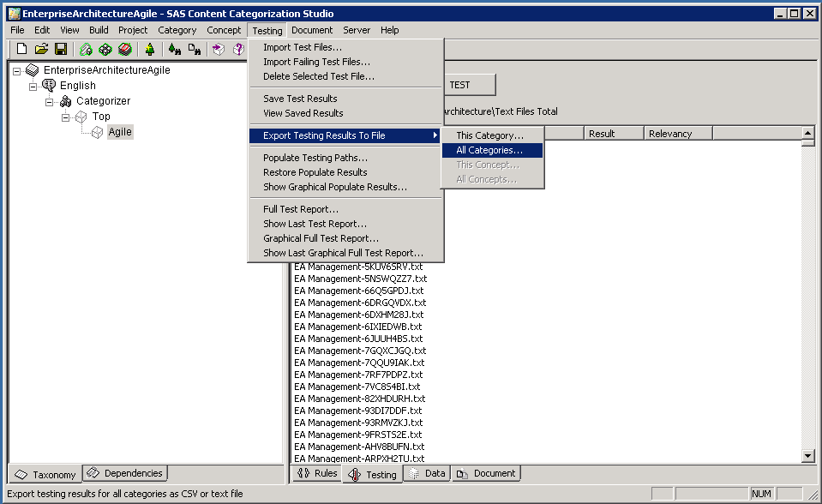The height and width of the screenshot is (504, 822).
Task: Click the tree with yellow star icon
Action: click(x=150, y=50)
